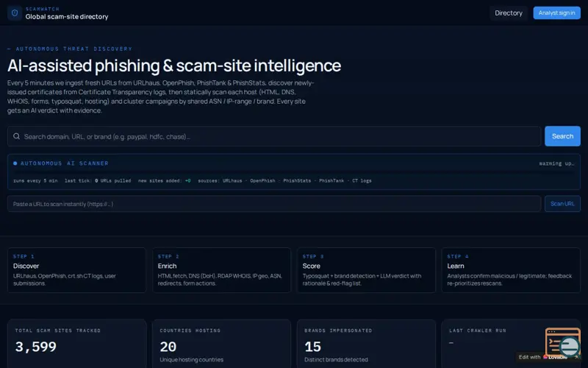Viewport: 588px width, 368px height.
Task: Click the Step 2 Enrich card
Action: 222,270
